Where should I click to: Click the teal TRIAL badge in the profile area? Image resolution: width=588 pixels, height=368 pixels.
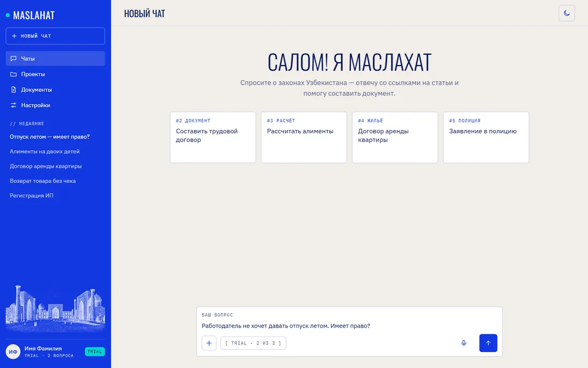(95, 351)
